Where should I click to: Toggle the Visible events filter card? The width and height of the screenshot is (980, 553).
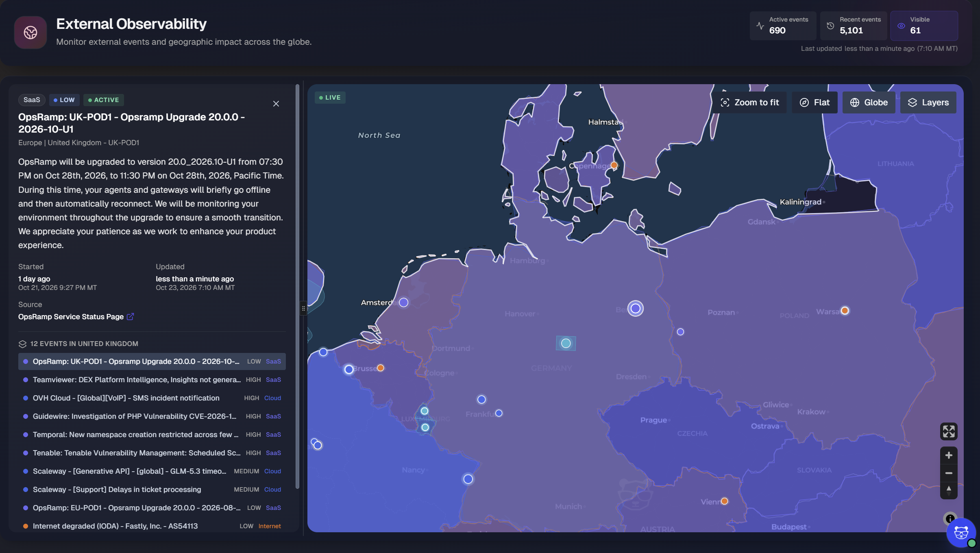point(924,26)
